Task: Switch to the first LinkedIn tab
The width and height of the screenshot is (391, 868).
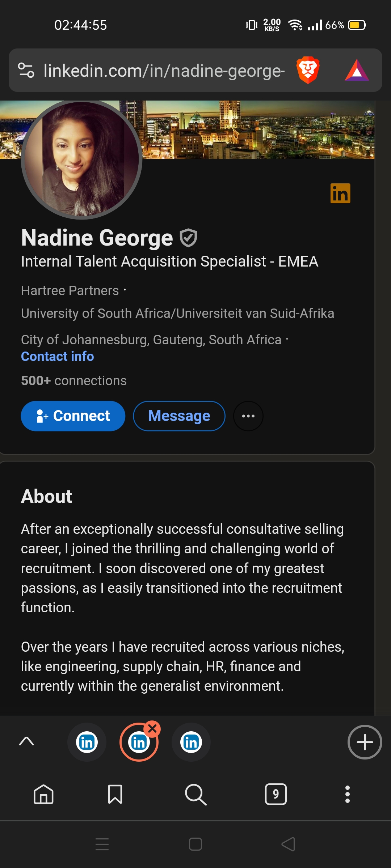Action: point(87,742)
